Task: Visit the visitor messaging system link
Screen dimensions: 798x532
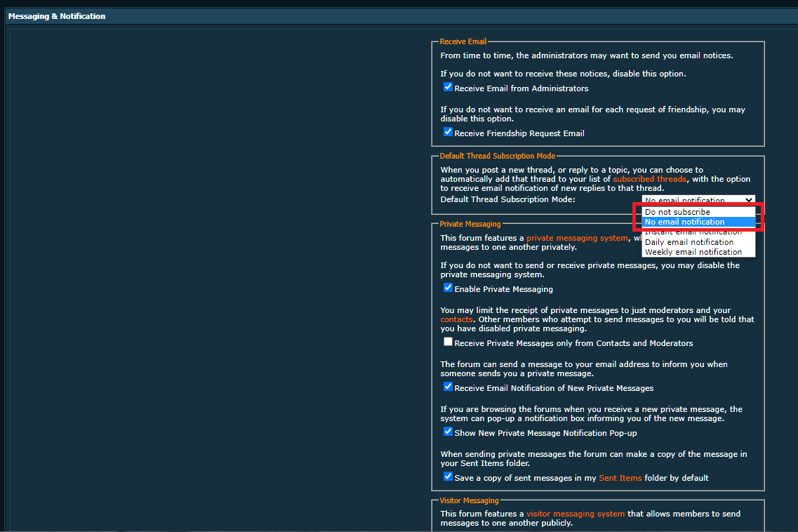Action: [575, 514]
